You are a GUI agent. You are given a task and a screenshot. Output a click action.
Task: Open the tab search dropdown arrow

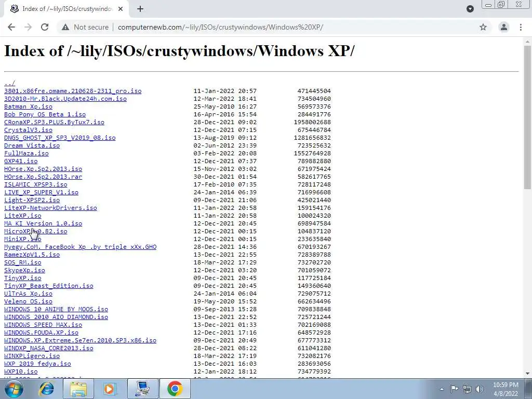pyautogui.click(x=470, y=9)
